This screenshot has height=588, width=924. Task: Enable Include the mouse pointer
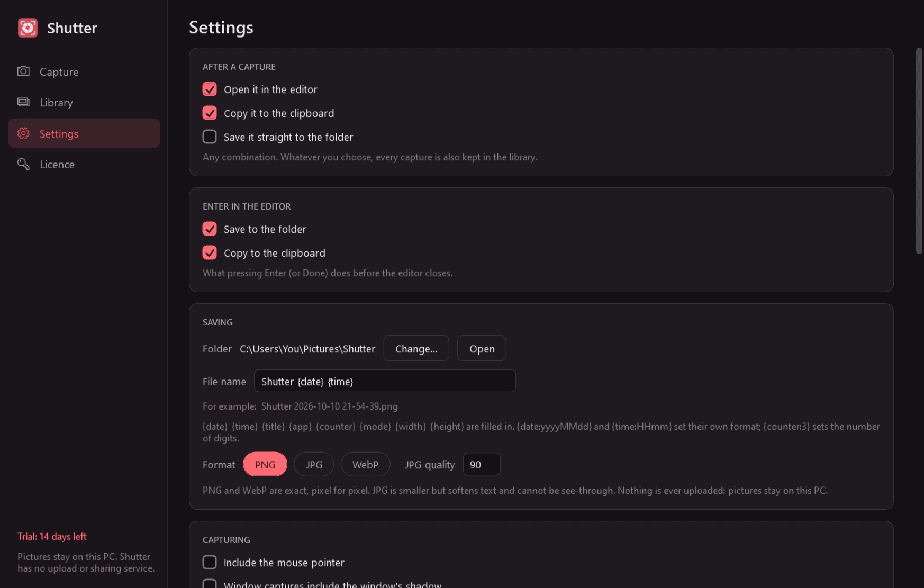coord(210,562)
